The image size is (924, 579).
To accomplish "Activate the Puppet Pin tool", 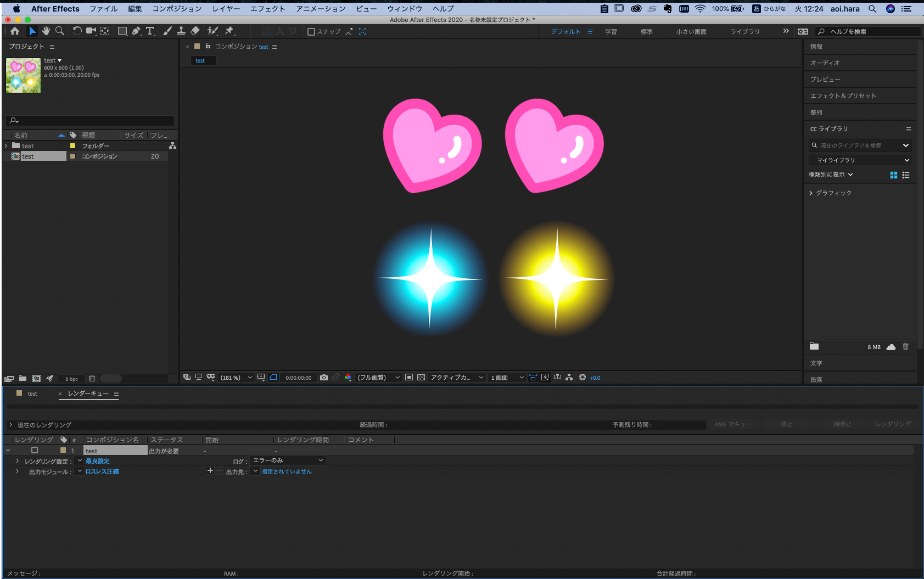I will tap(229, 31).
